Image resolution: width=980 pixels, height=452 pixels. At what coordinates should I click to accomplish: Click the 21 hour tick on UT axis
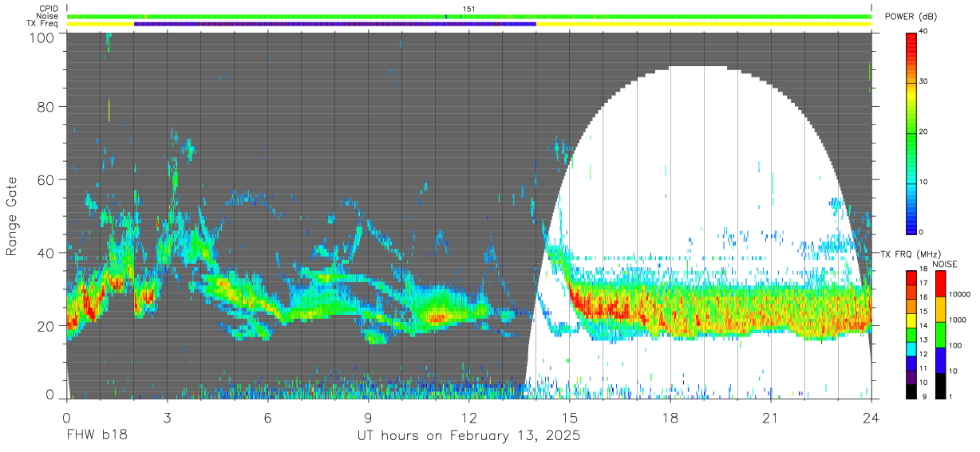point(770,417)
